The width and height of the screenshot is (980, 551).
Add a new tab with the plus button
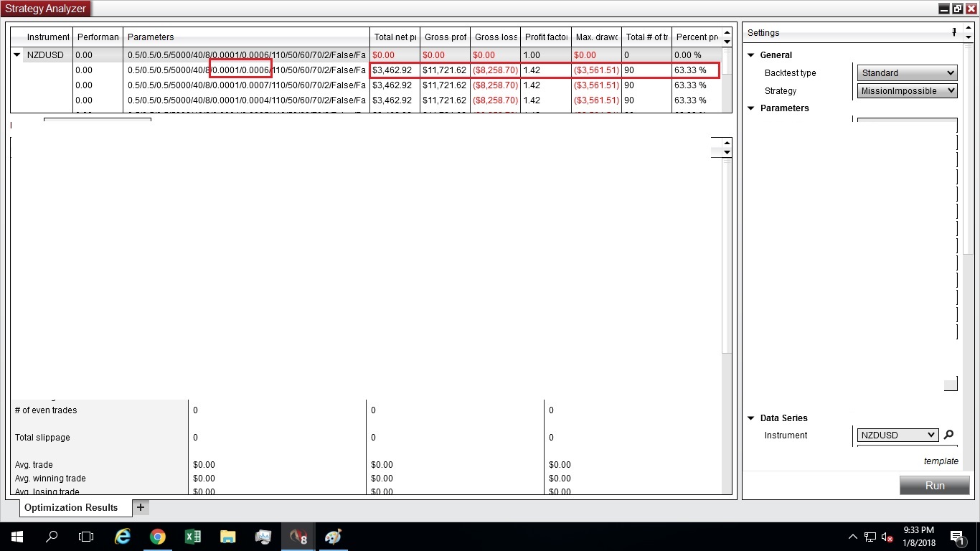pos(141,507)
